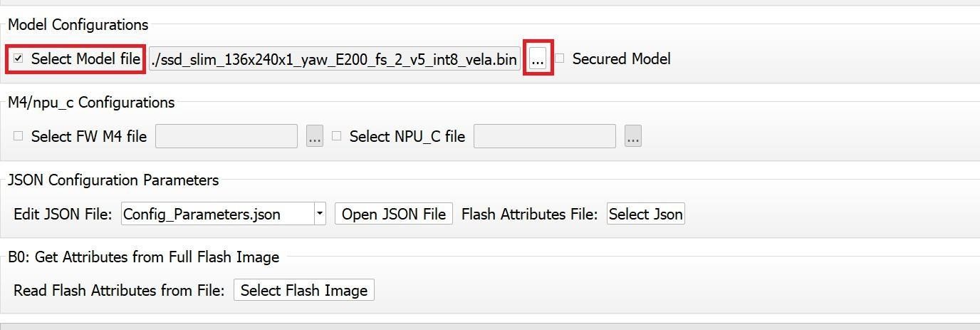This screenshot has height=330, width=980.
Task: Click the FW M4 file path field
Action: (x=226, y=136)
